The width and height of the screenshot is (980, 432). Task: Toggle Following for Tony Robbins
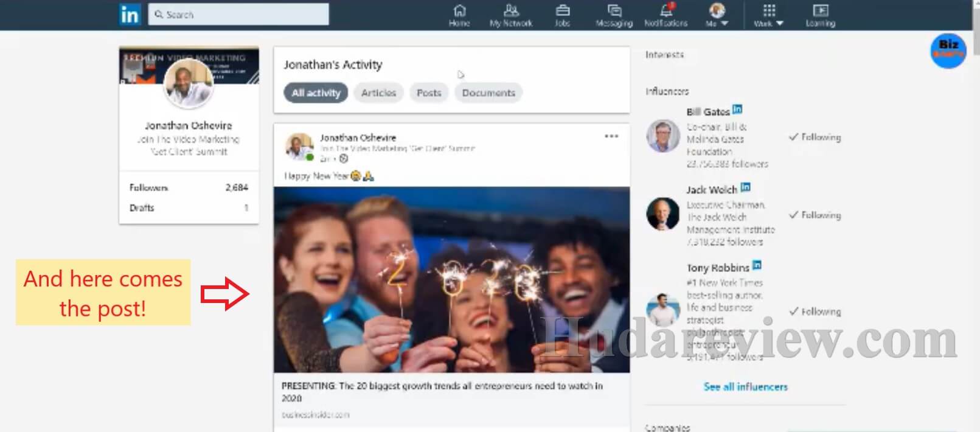[815, 312]
